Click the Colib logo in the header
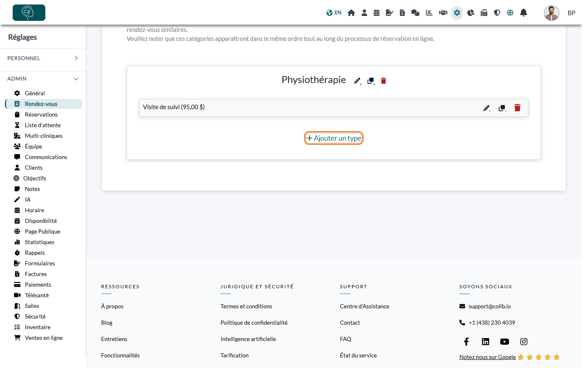The width and height of the screenshot is (588, 368). point(29,13)
